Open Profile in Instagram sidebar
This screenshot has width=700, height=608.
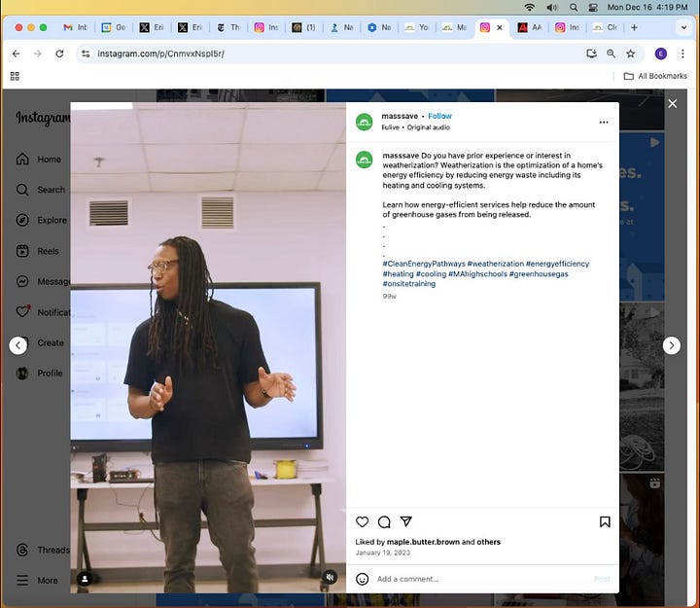[x=39, y=373]
